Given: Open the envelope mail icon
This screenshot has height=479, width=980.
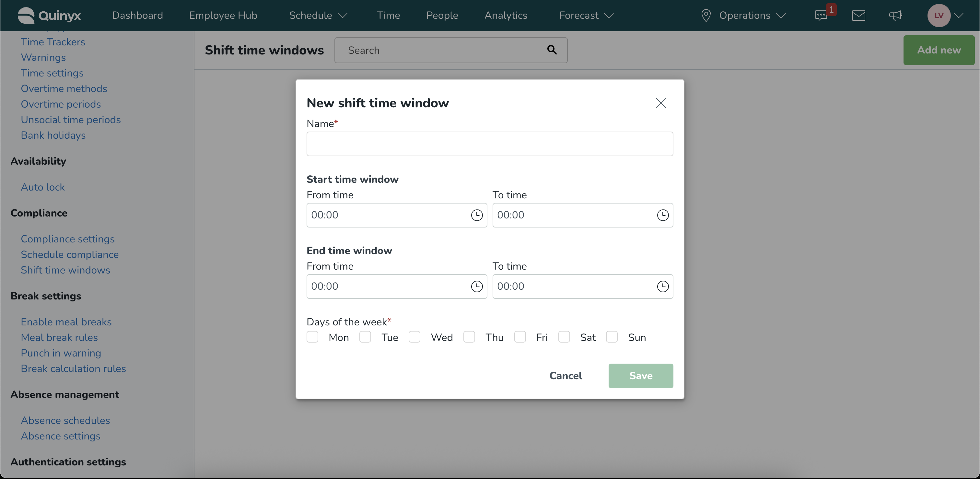Looking at the screenshot, I should [859, 16].
